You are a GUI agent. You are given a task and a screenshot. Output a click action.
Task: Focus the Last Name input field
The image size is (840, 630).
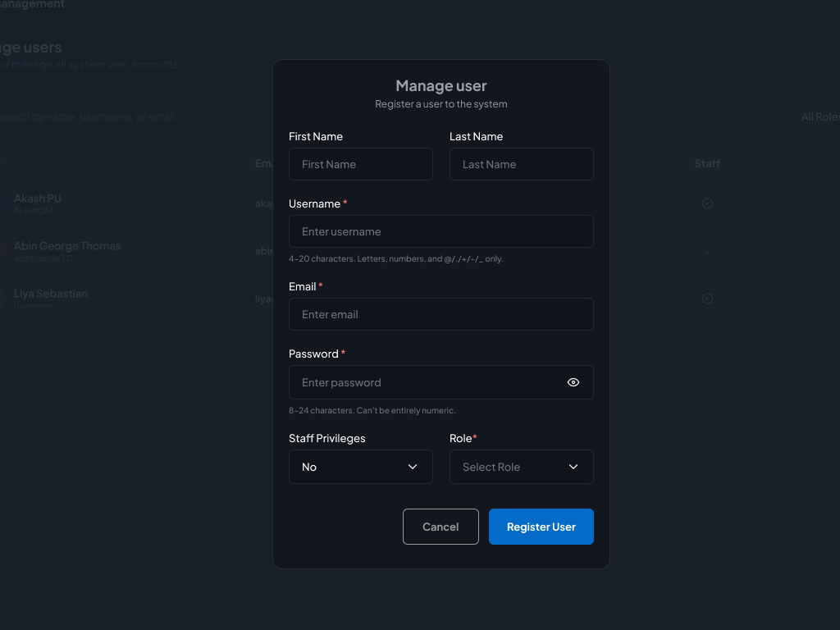521,164
